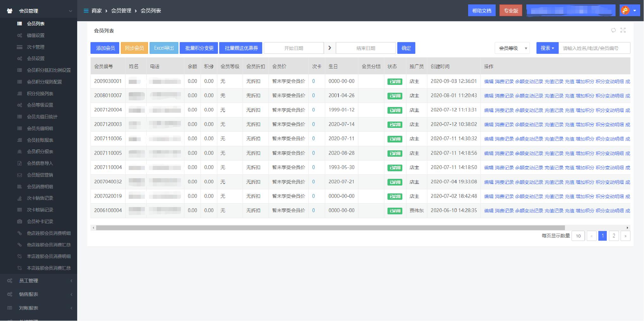This screenshot has width=644, height=321.
Task: Click the horizontal scrollbar under the table
Action: point(330,228)
